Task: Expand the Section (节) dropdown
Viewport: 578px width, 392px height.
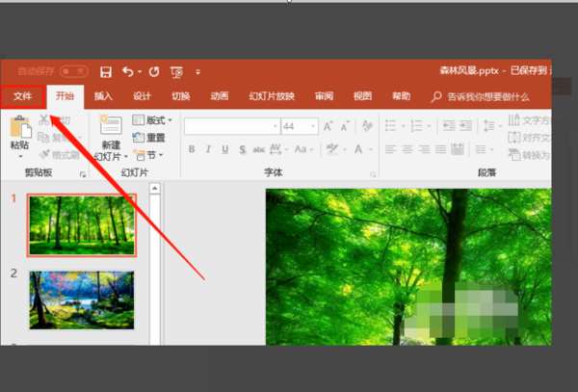Action: point(149,155)
